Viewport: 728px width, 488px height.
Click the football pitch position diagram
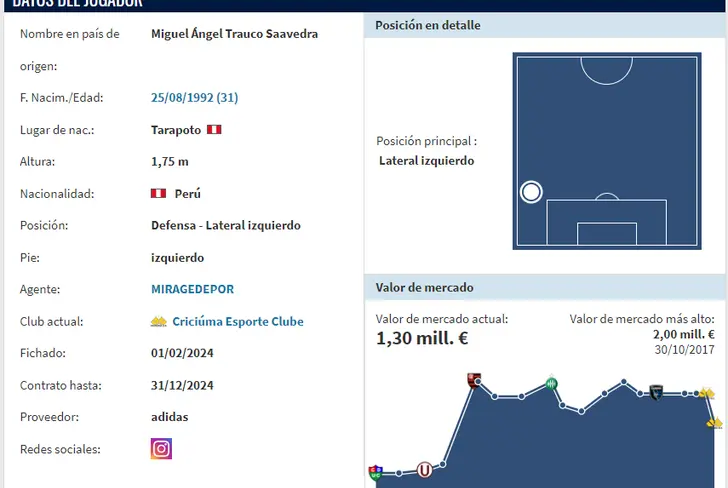pos(606,150)
